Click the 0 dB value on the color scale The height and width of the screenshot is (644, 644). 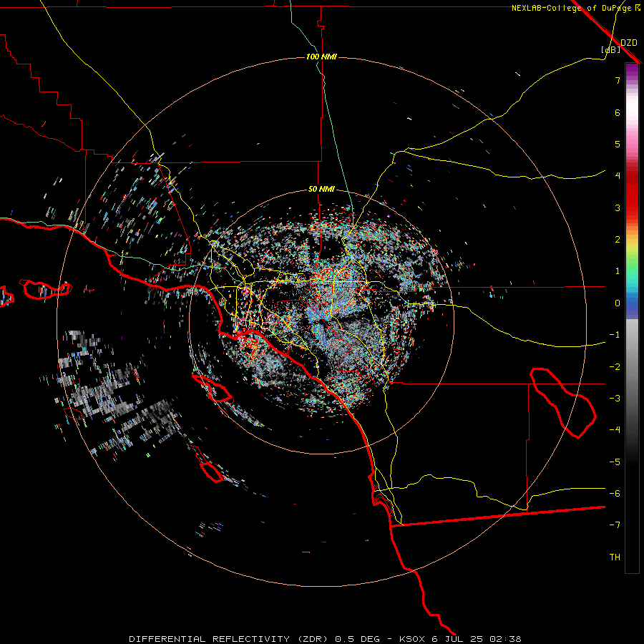pos(618,303)
